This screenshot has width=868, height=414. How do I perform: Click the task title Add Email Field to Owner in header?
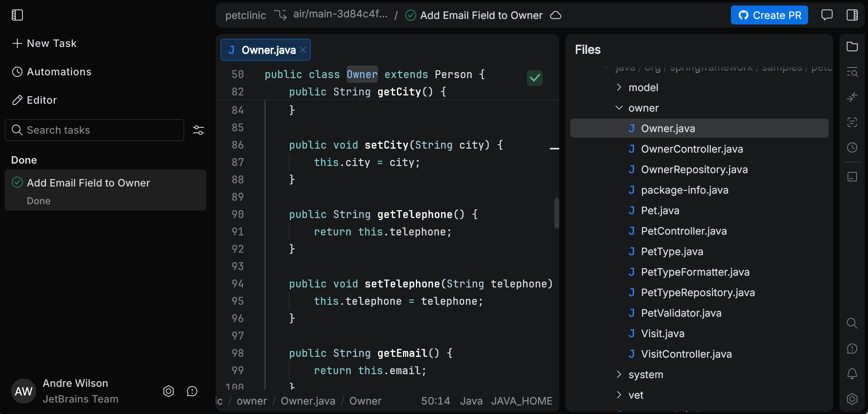481,15
